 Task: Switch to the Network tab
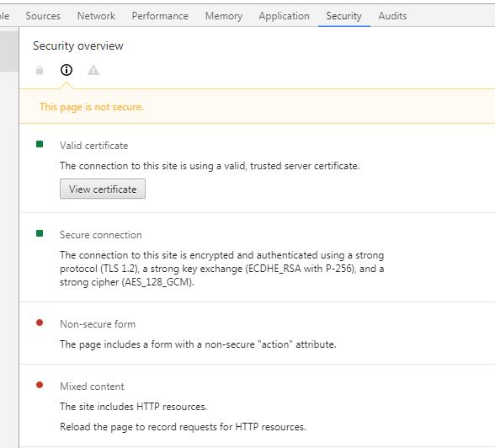[x=96, y=16]
